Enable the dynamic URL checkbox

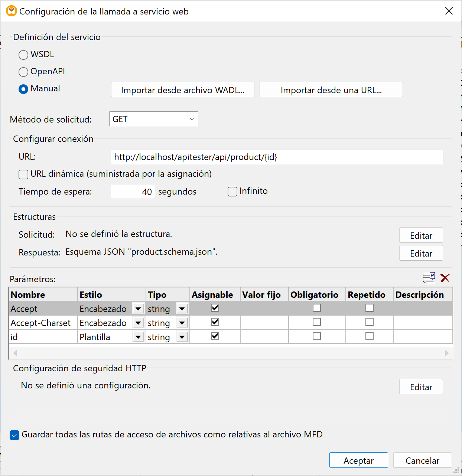[x=23, y=175]
